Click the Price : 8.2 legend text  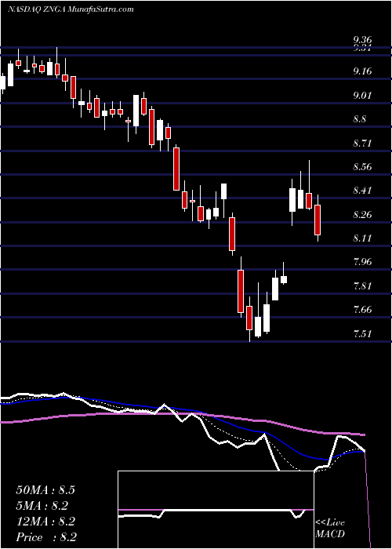[46, 537]
